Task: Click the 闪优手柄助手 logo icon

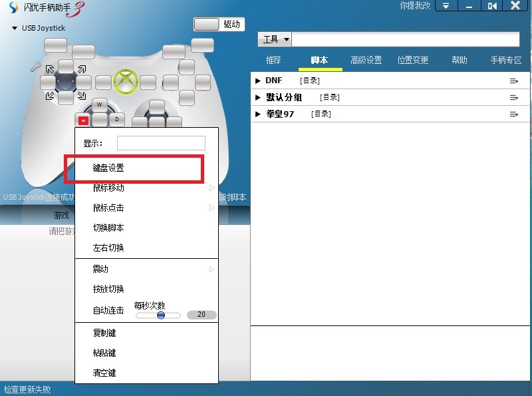Action: click(x=13, y=7)
